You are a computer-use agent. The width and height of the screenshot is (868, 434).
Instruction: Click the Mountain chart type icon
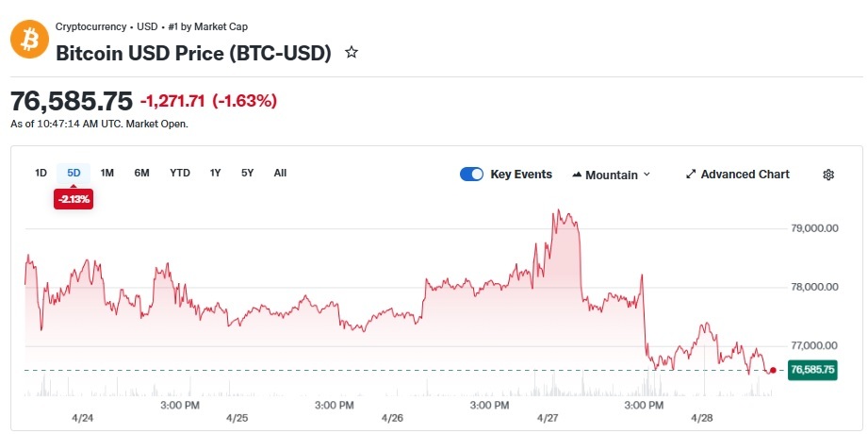577,175
